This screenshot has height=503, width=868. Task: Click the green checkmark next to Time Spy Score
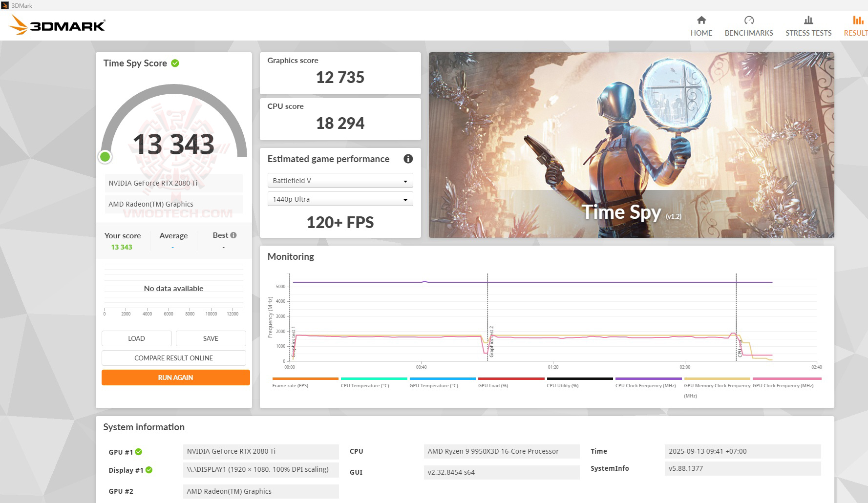tap(175, 63)
